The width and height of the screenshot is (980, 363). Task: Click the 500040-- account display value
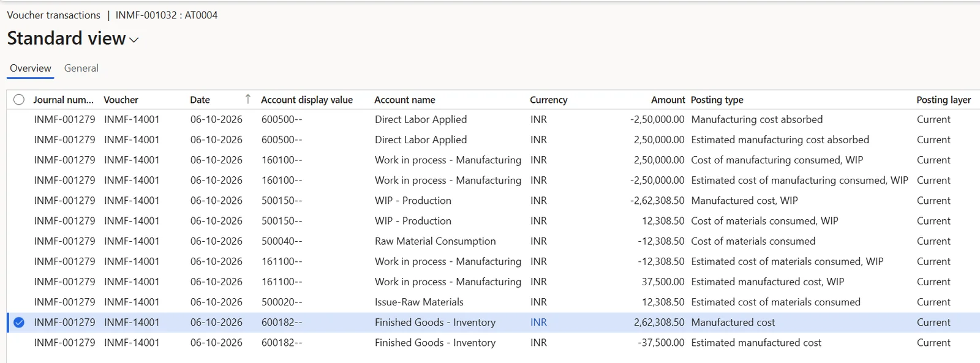click(282, 241)
